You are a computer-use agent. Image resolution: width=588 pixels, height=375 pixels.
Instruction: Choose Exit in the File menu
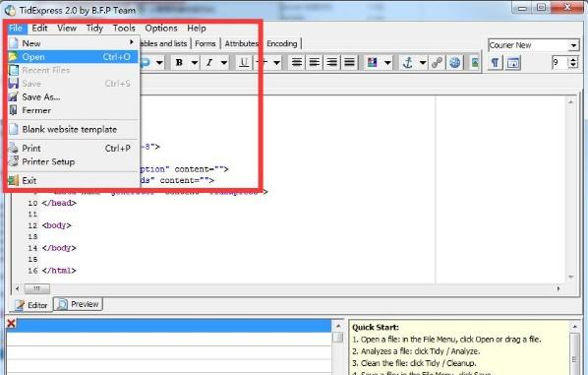[x=73, y=180]
